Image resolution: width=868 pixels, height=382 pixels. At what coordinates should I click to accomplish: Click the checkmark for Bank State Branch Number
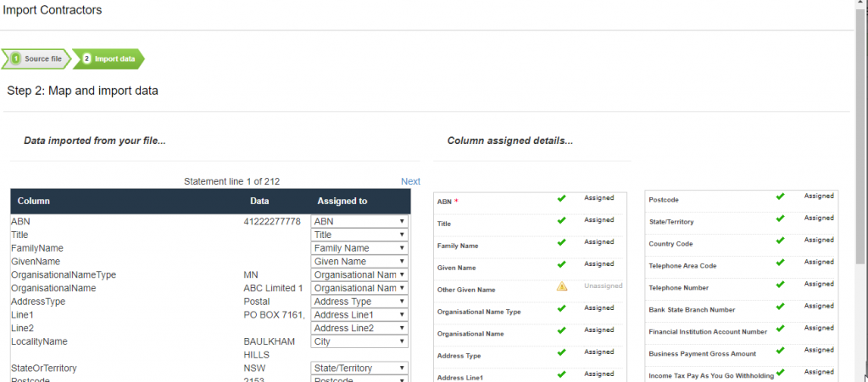[780, 307]
